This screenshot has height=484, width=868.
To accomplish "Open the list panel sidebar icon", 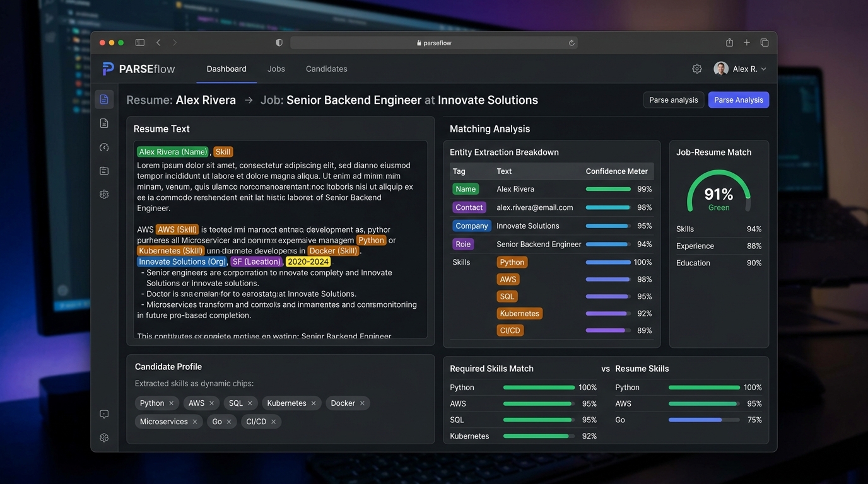I will [104, 171].
